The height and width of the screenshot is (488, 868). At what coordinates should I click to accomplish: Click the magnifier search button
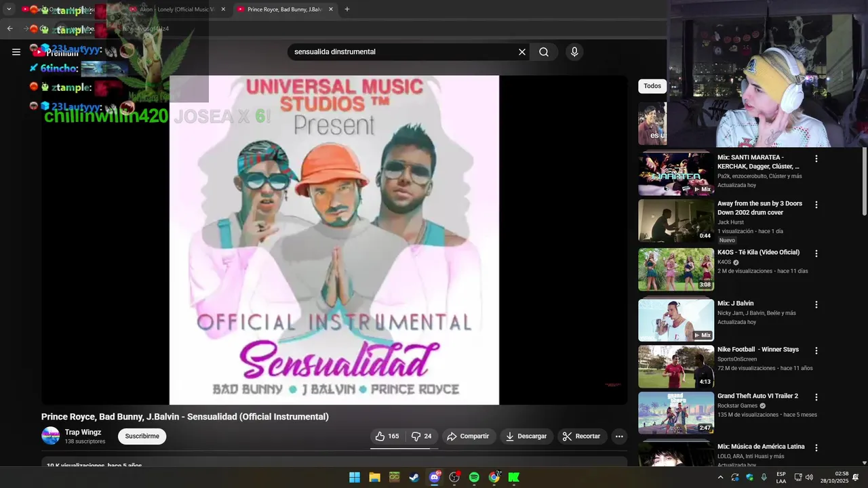click(x=544, y=52)
